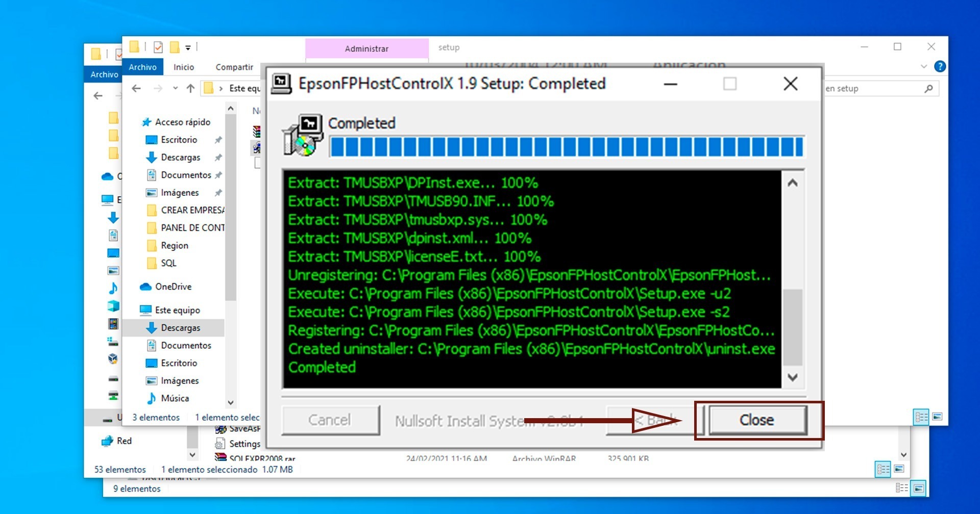The image size is (980, 514).
Task: Click the Properties checkmark icon in quick access toolbar
Action: [158, 47]
